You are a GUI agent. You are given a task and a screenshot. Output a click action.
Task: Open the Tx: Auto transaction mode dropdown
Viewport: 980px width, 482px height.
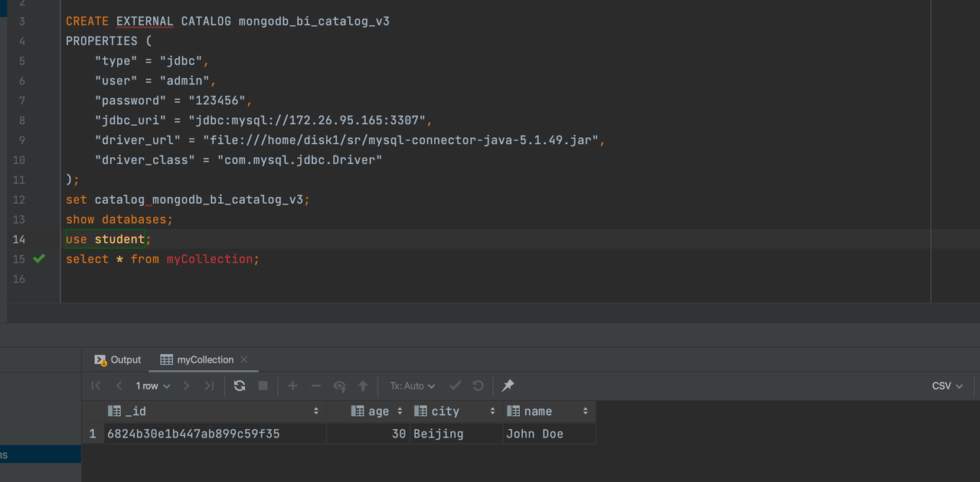pyautogui.click(x=412, y=386)
